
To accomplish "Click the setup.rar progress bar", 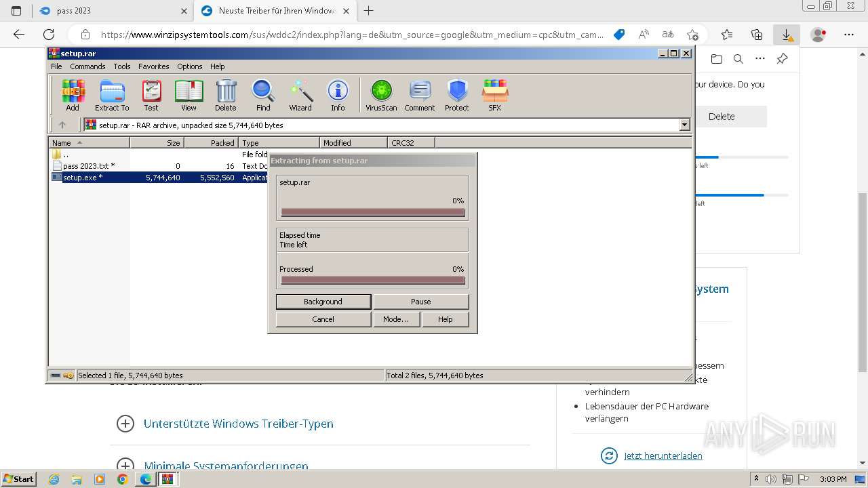I will click(373, 212).
